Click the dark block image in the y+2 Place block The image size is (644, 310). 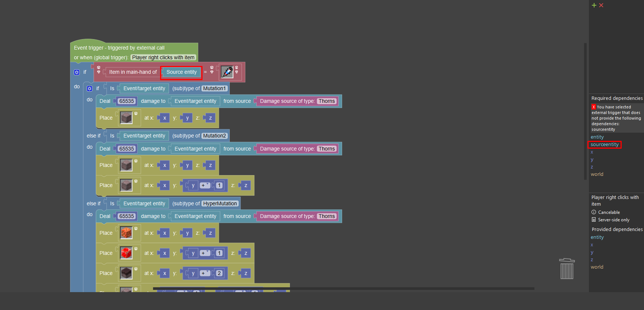[x=126, y=273]
